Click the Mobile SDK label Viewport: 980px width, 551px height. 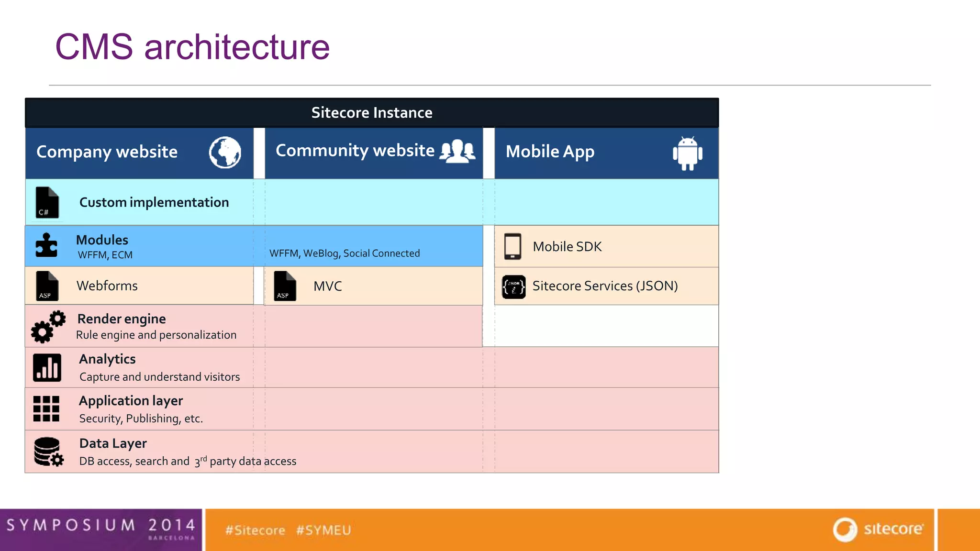tap(567, 247)
